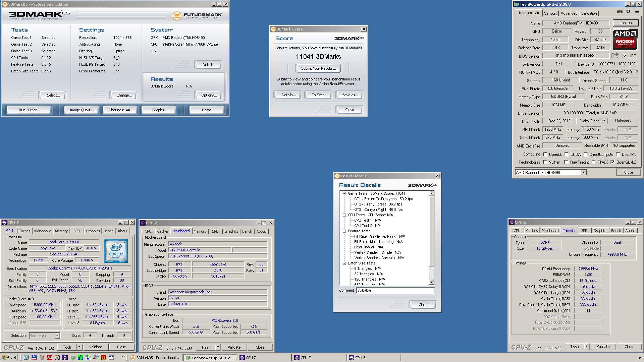
Task: Toggle the OpenGL 4.2 checkbox
Action: pyautogui.click(x=612, y=162)
